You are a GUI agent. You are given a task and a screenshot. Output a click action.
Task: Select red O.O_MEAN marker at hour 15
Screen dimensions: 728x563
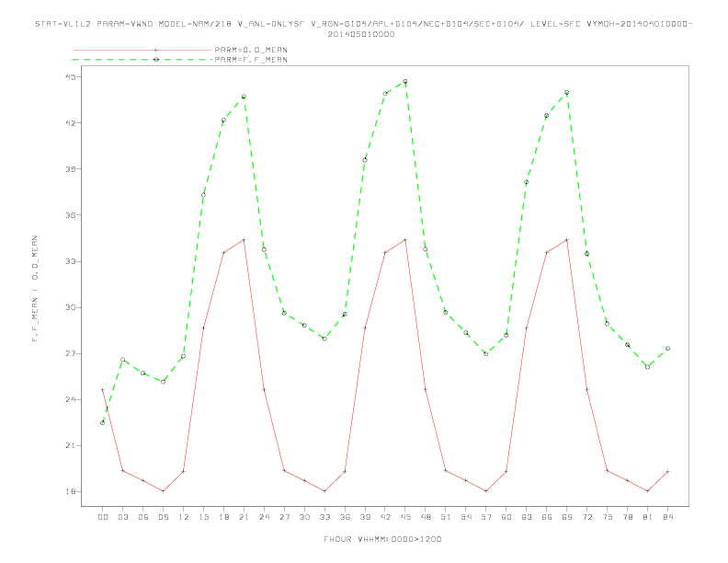[x=203, y=327]
